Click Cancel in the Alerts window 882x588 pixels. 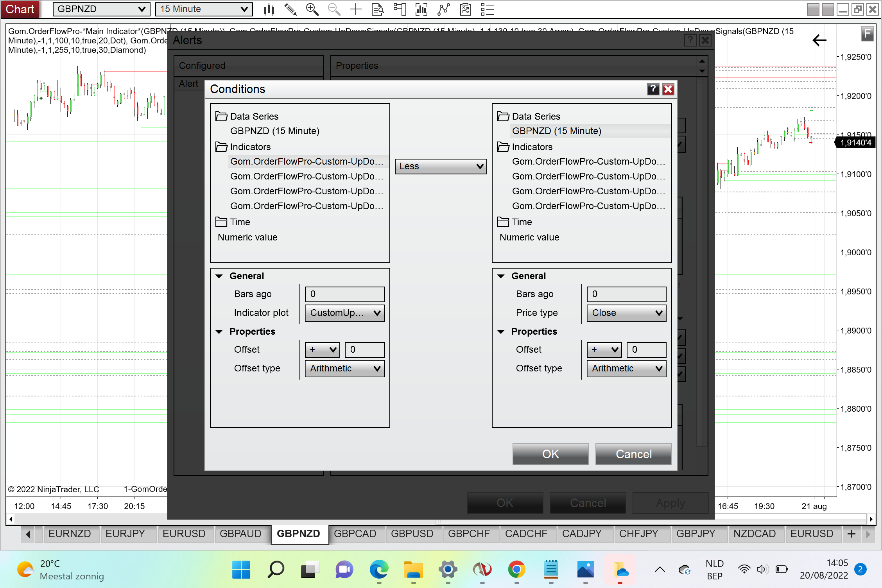588,503
